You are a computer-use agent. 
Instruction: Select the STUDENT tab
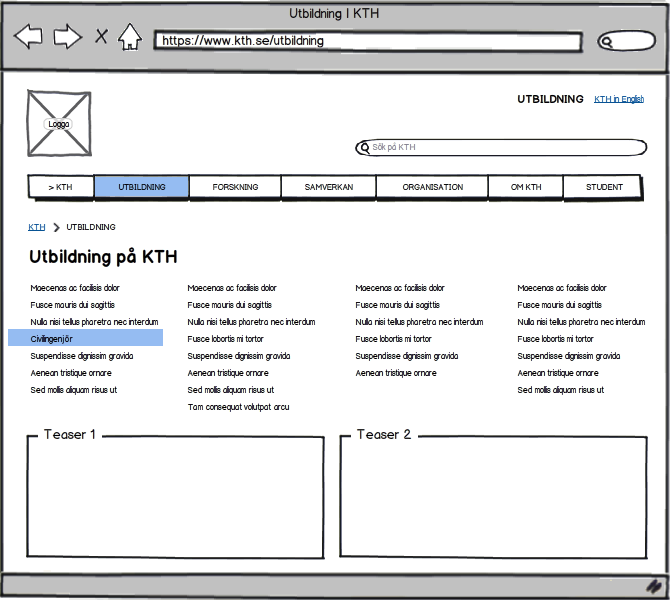[x=604, y=187]
